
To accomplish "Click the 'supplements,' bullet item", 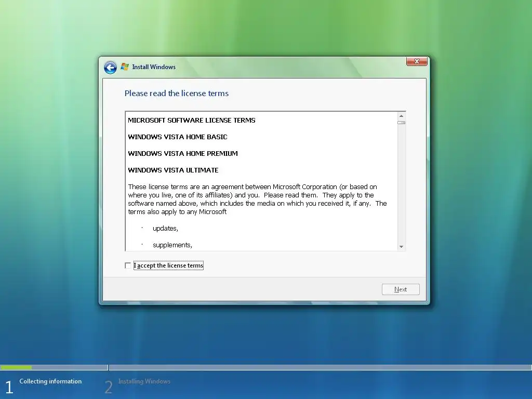I will [172, 245].
